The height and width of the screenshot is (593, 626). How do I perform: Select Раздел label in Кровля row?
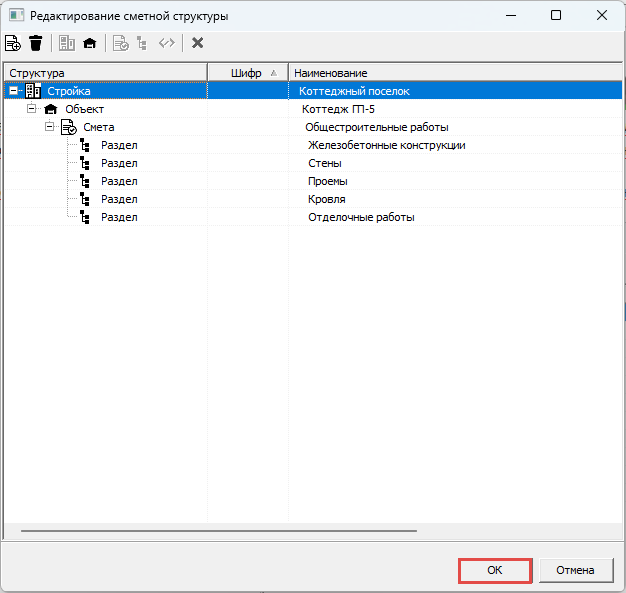119,199
